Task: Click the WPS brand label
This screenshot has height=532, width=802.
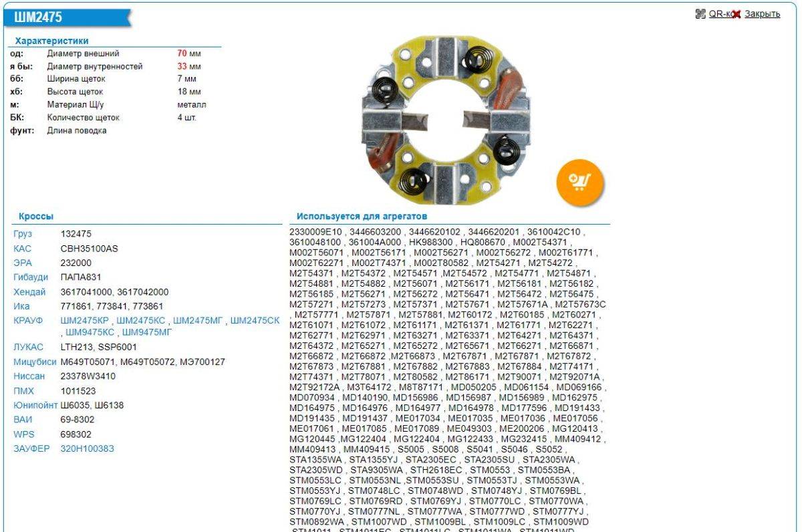Action: [x=23, y=434]
